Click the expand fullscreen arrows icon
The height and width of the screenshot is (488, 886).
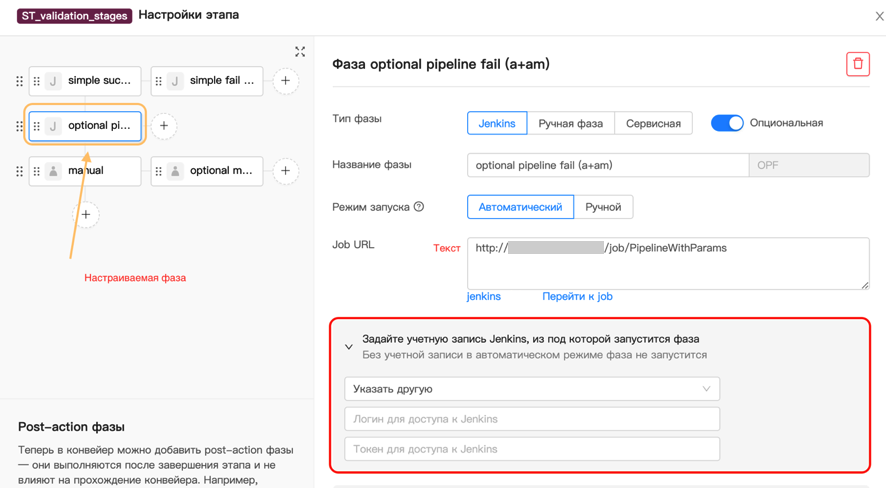point(300,52)
